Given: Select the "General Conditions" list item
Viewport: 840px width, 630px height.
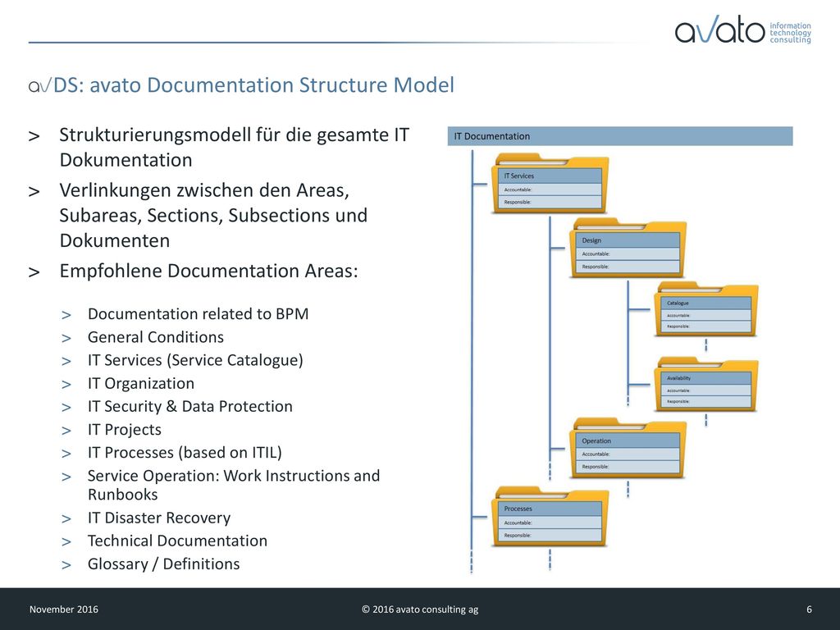Looking at the screenshot, I should (x=156, y=337).
